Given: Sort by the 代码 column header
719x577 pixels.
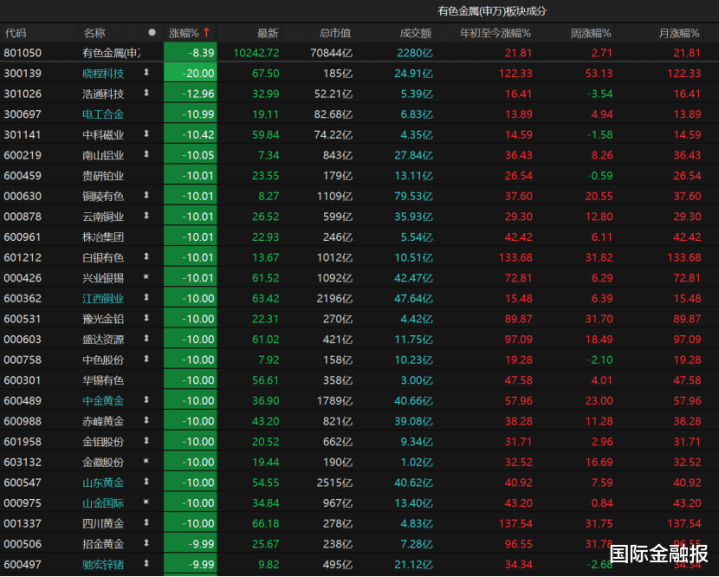Looking at the screenshot, I should click(16, 33).
